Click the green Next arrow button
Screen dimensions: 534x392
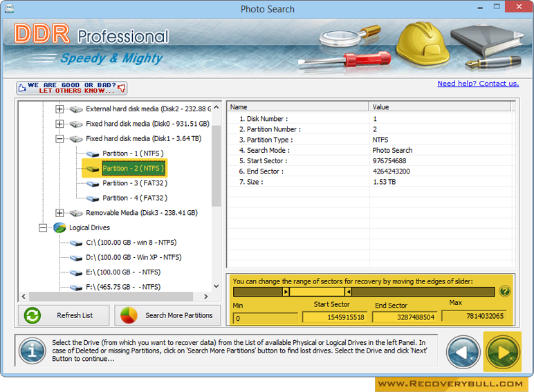click(502, 352)
